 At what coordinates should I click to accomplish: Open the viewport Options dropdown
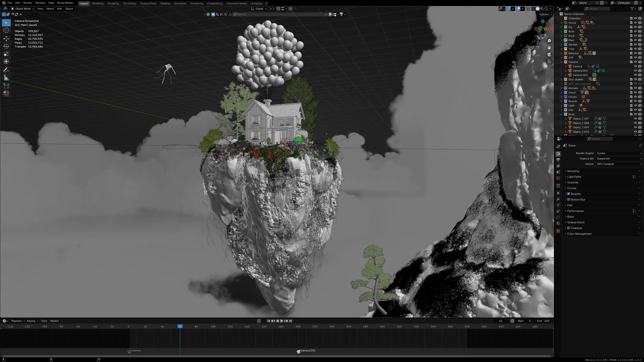click(x=545, y=14)
